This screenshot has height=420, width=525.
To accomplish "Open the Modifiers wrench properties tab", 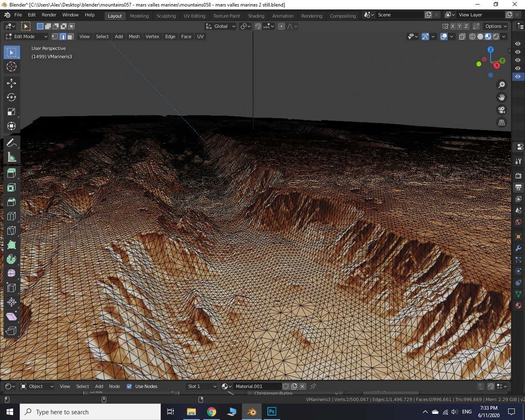I will 518,249.
